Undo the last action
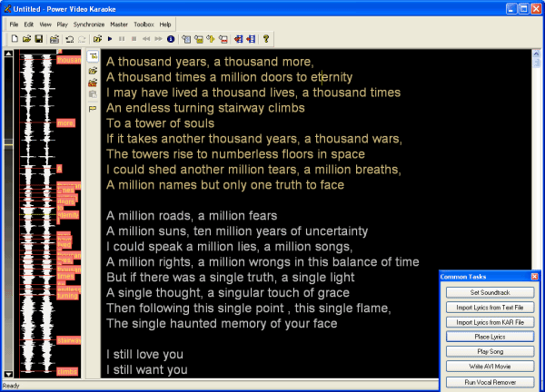The height and width of the screenshot is (392, 545). click(70, 39)
